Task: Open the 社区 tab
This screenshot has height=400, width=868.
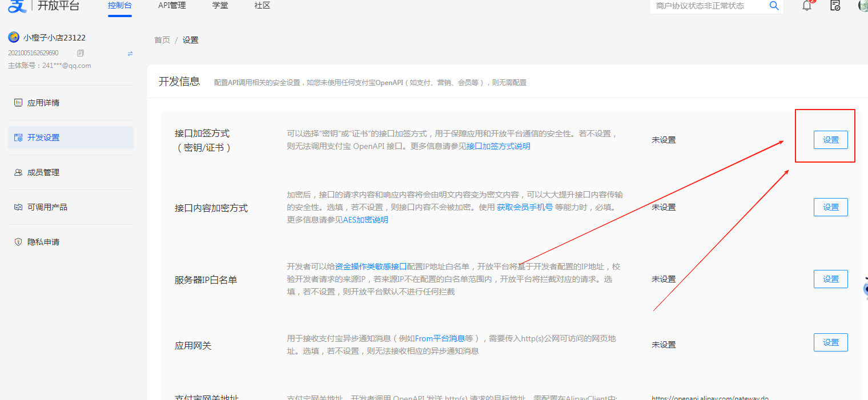Action: pos(262,6)
